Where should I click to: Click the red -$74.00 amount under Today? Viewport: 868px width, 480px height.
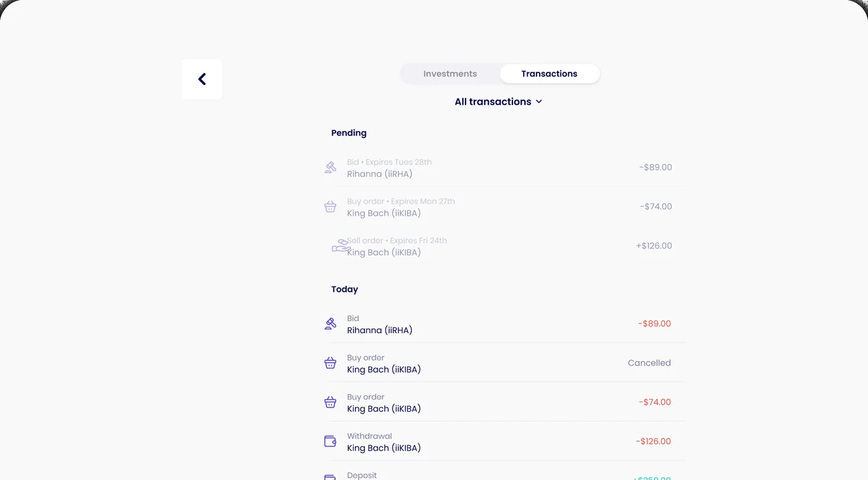(654, 402)
